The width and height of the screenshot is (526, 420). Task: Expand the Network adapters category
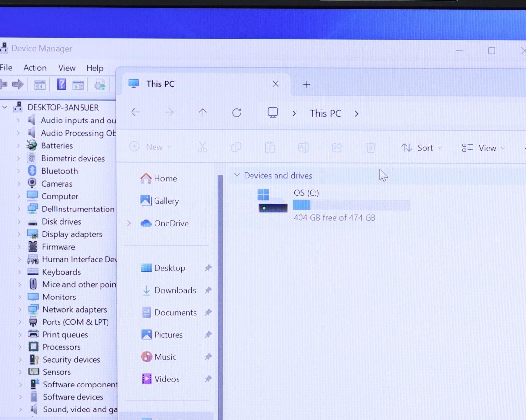point(20,309)
